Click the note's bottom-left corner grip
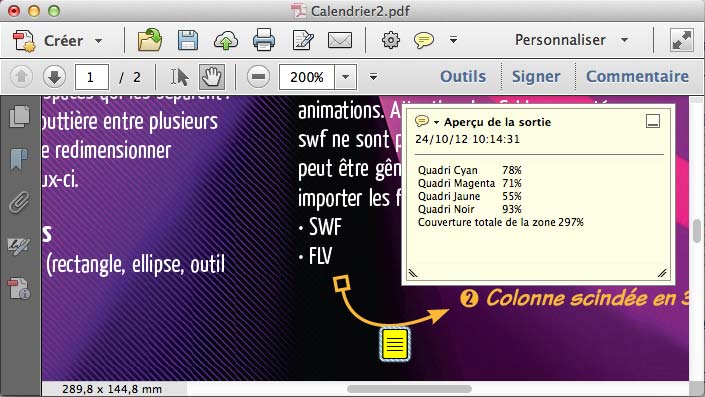Screen dimensions: 705x397 (x=413, y=273)
